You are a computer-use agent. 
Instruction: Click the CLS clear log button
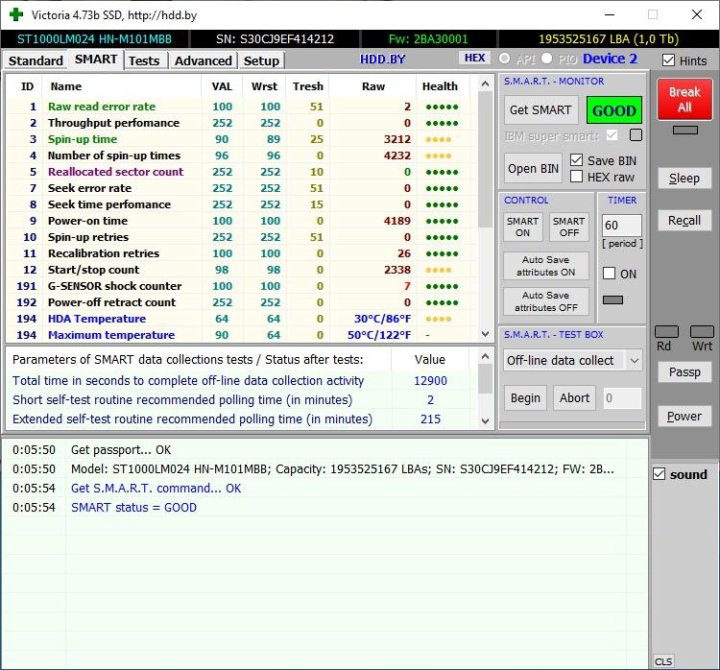[663, 661]
